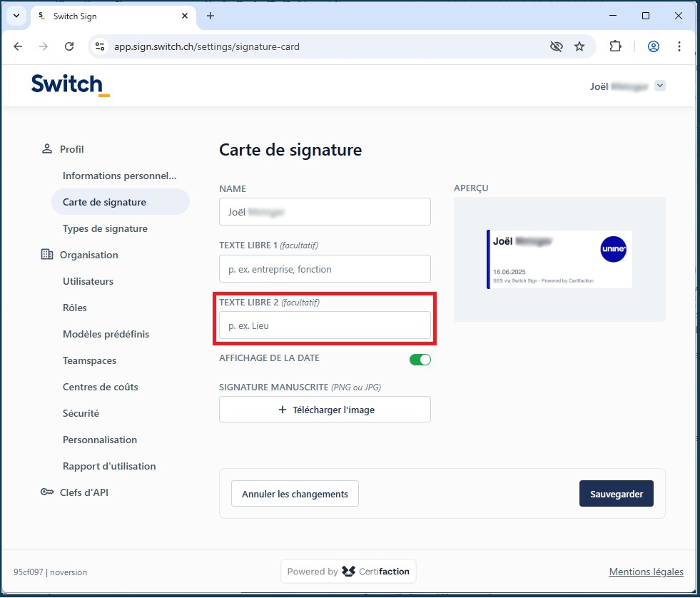Disable the Affichage de la date toggle
700x598 pixels.
click(420, 360)
